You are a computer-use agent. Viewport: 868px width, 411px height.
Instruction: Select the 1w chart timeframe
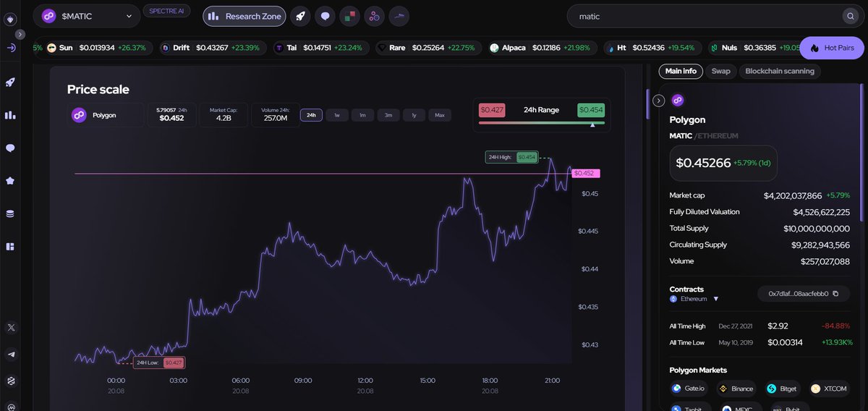337,115
